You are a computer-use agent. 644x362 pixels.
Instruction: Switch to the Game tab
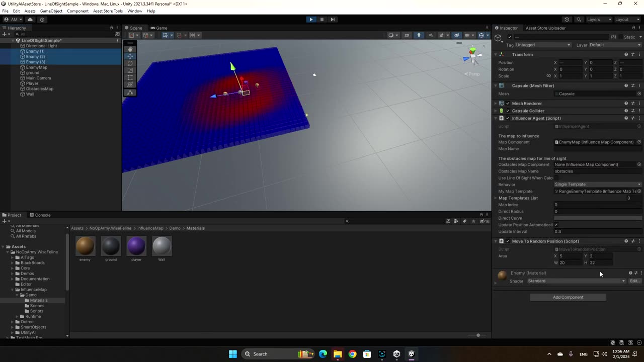click(x=159, y=28)
